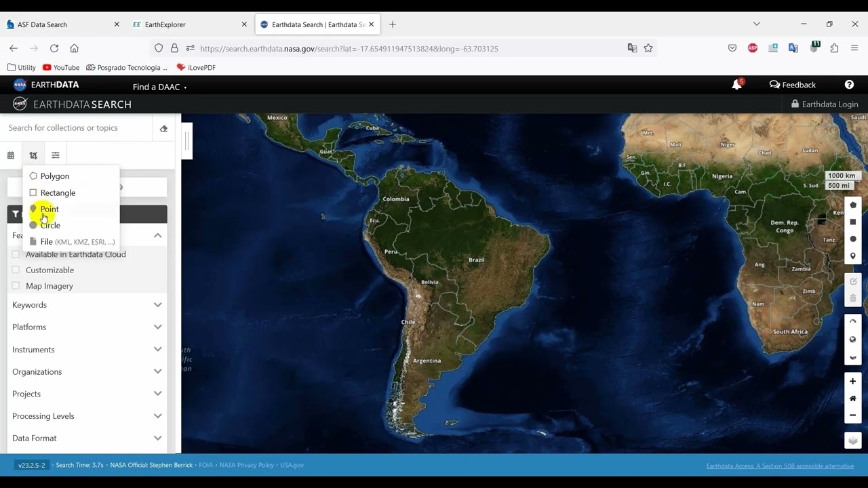
Task: Switch to South Polar projection
Action: (x=853, y=357)
